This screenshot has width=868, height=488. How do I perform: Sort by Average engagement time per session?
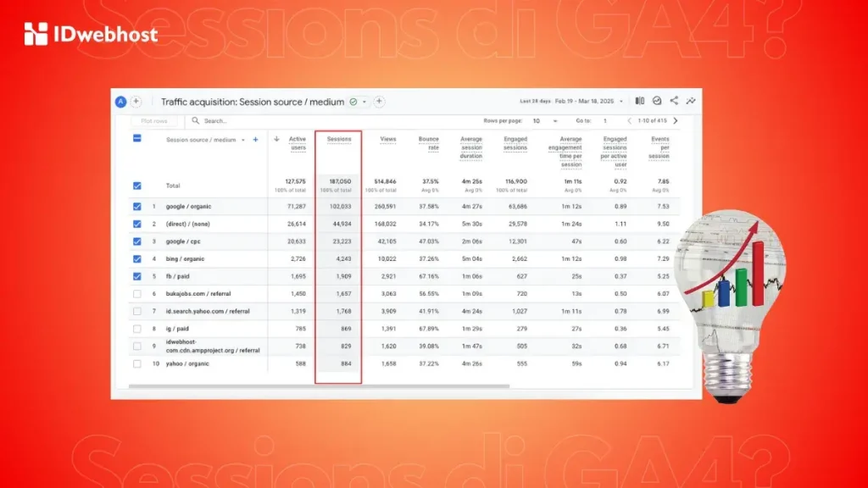565,152
